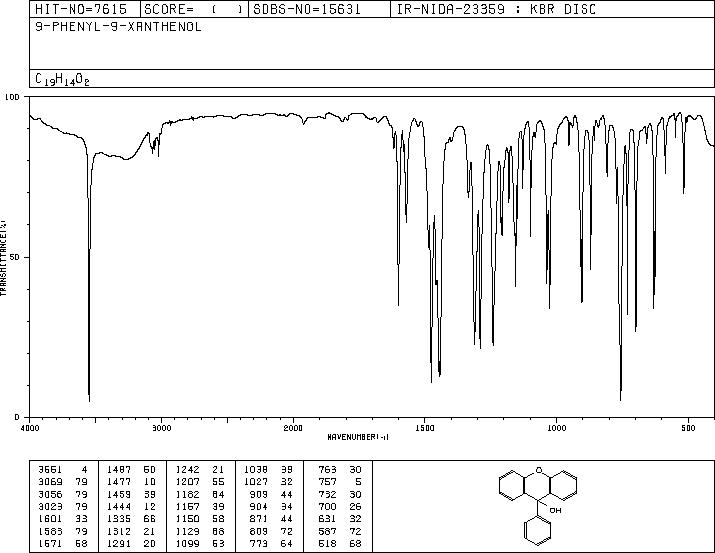Click the 4000 wavenumber axis label
The width and height of the screenshot is (715, 553).
(x=30, y=428)
